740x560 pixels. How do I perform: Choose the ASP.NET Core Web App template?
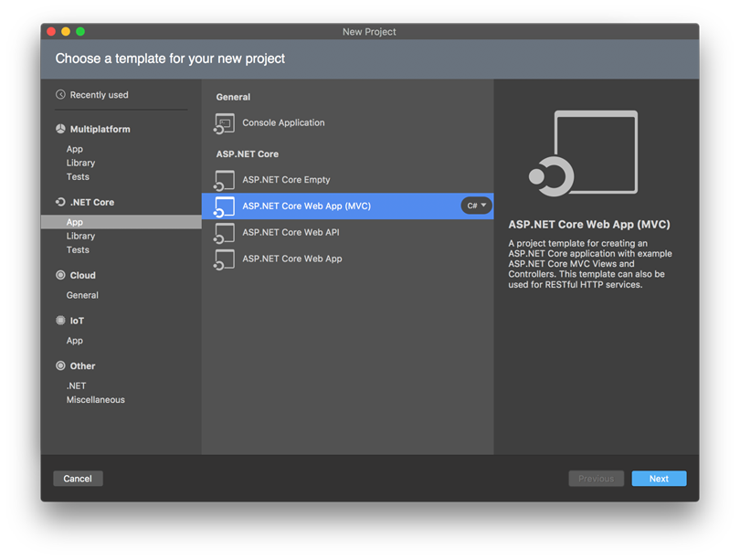click(x=348, y=259)
